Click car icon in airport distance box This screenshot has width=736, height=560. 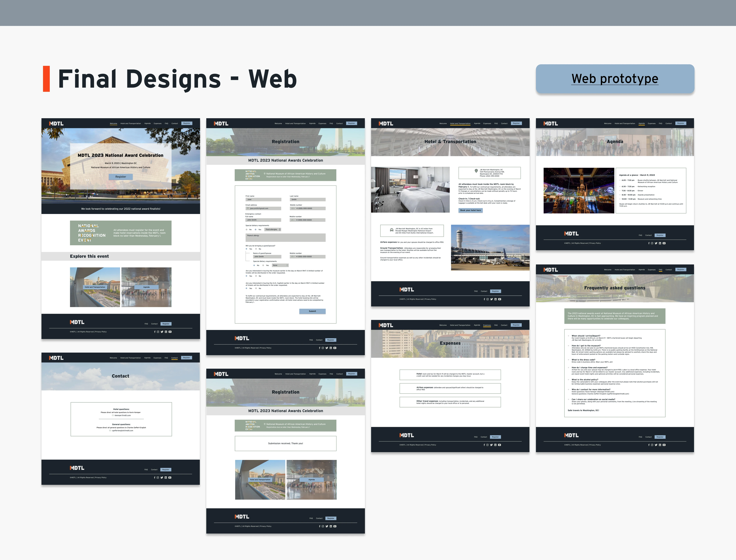click(391, 230)
